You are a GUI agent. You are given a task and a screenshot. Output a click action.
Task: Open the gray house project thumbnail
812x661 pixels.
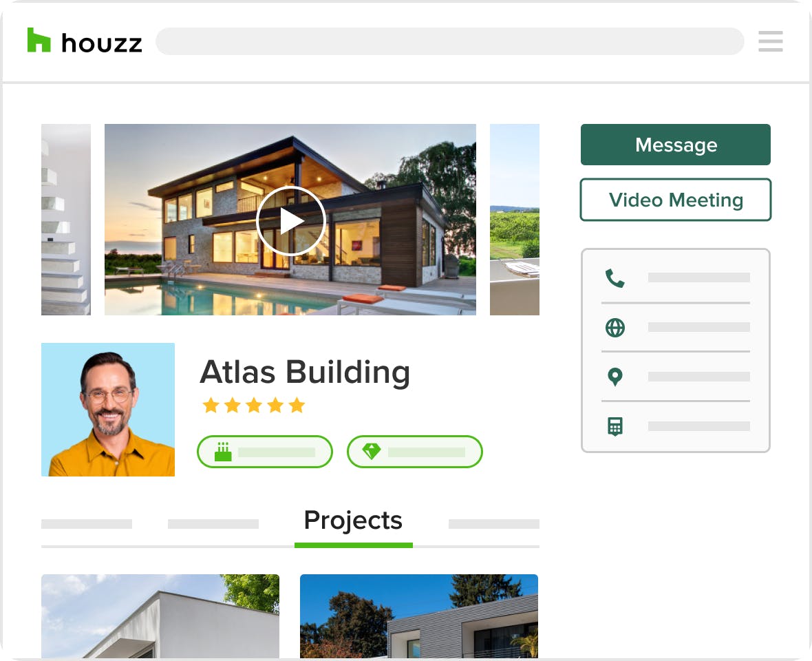[x=419, y=616]
